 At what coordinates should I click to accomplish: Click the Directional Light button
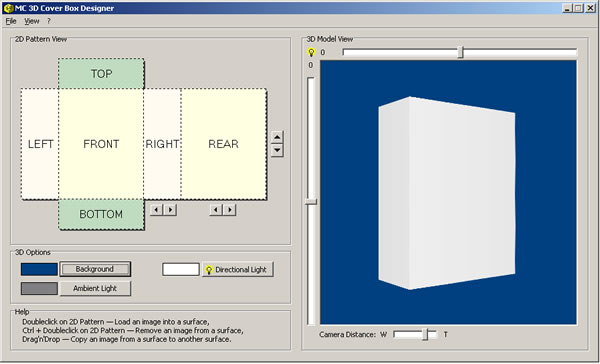237,269
